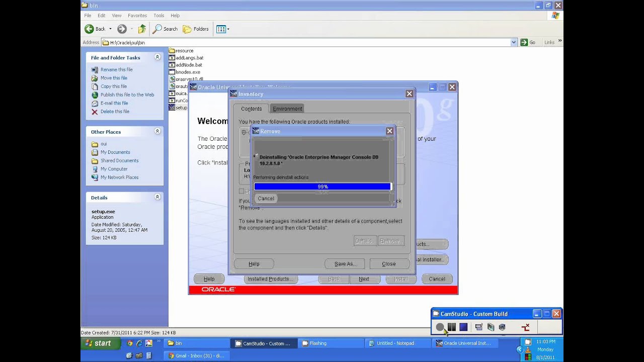Open the Windows Start menu

pos(101,343)
